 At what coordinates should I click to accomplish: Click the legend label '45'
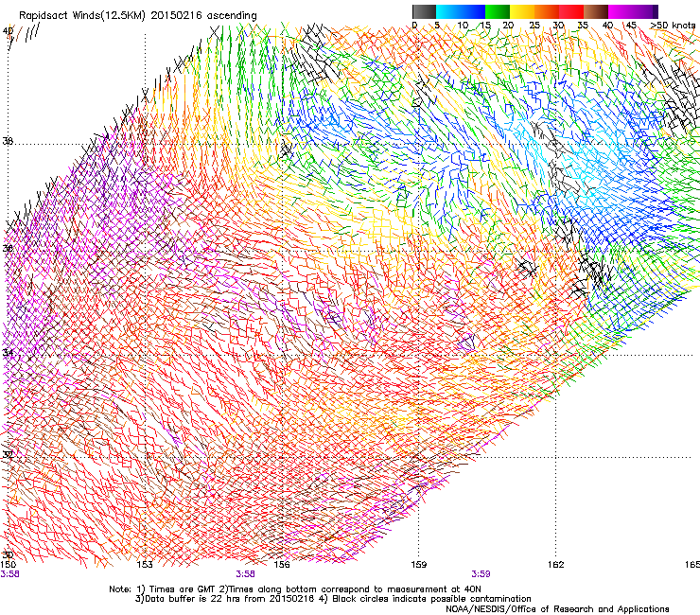tap(631, 25)
